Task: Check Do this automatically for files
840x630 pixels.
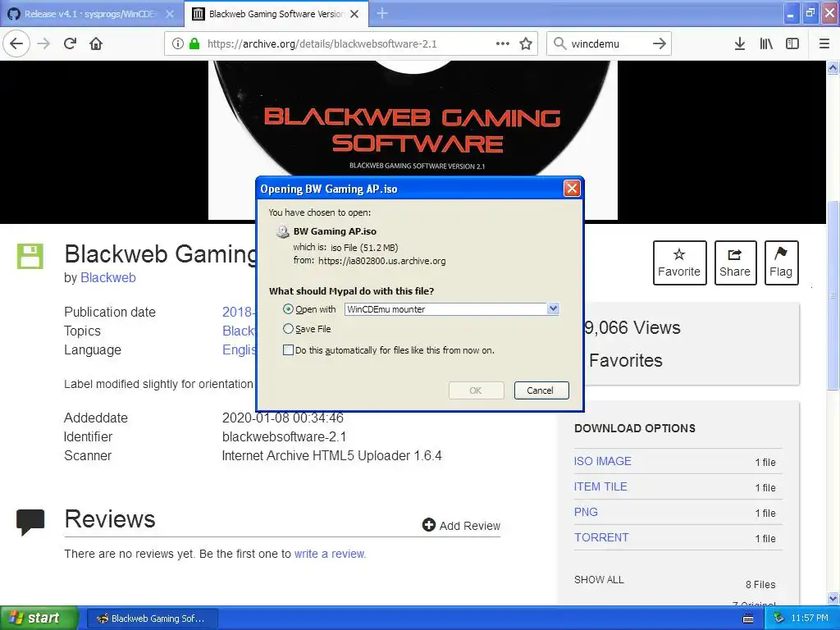Action: pos(288,349)
